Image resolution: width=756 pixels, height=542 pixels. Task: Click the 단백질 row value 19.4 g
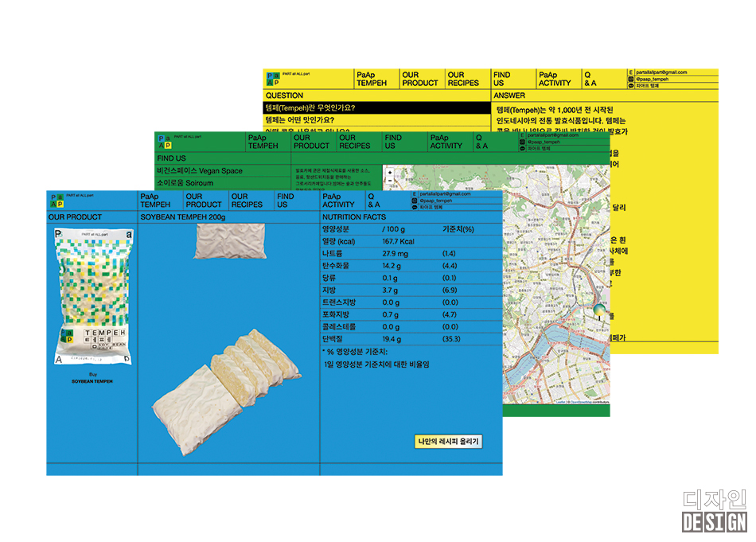pyautogui.click(x=392, y=339)
